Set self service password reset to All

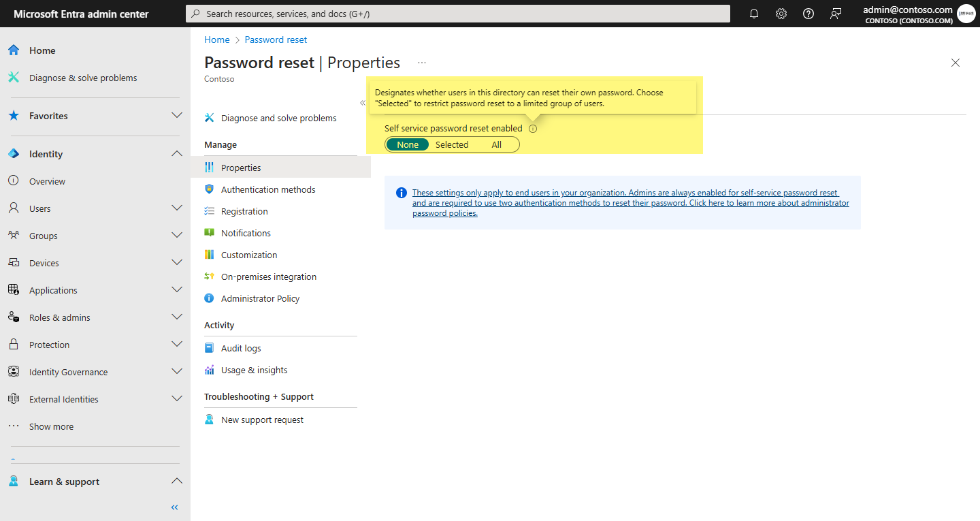[x=497, y=144]
